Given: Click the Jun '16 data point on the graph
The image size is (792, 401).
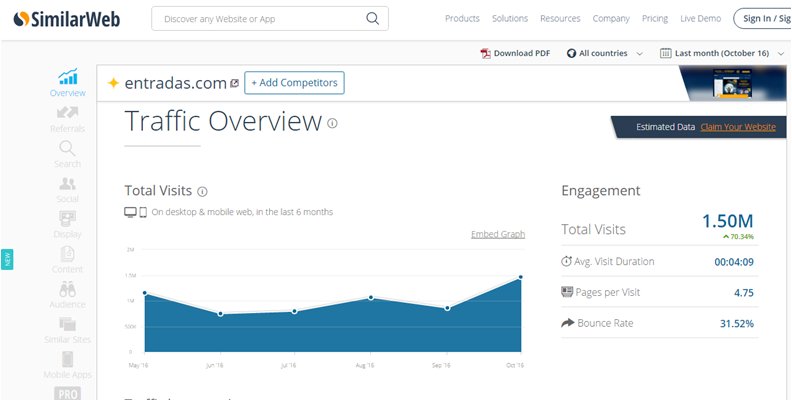Looking at the screenshot, I should click(x=220, y=314).
